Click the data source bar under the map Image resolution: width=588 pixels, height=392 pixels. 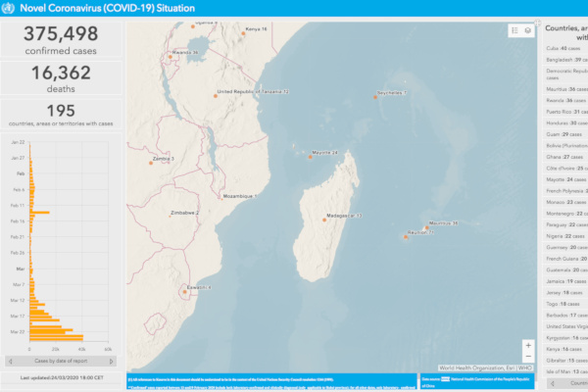click(477, 381)
